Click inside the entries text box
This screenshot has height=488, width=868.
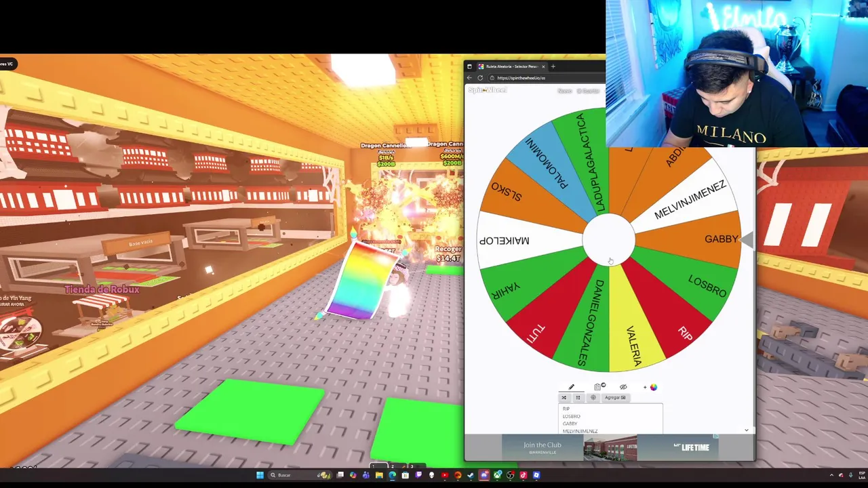[610, 419]
